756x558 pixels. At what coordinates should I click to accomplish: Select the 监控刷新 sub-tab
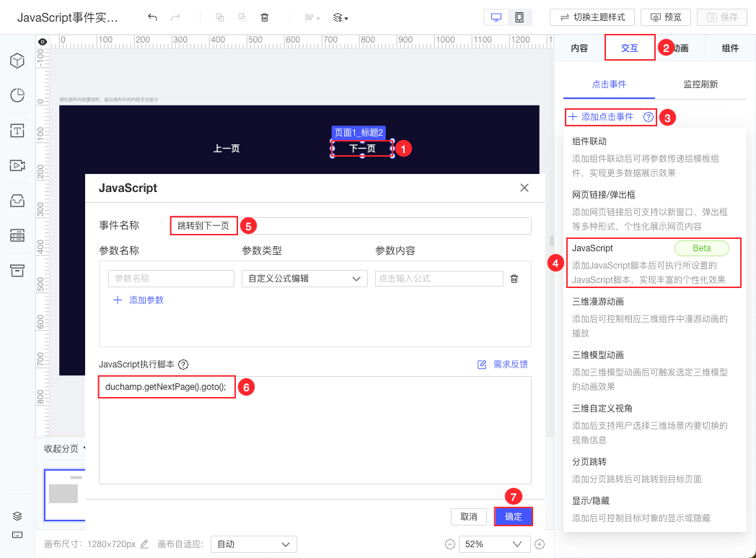tap(700, 84)
